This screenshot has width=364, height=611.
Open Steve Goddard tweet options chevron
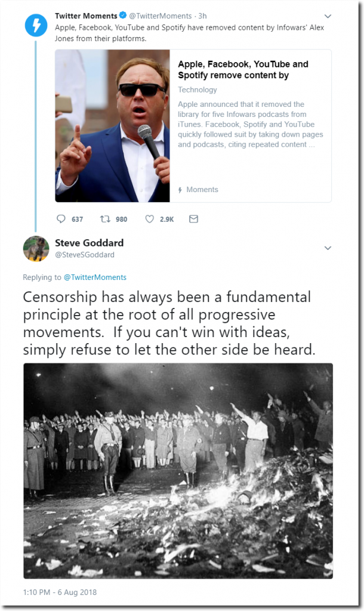tap(328, 248)
